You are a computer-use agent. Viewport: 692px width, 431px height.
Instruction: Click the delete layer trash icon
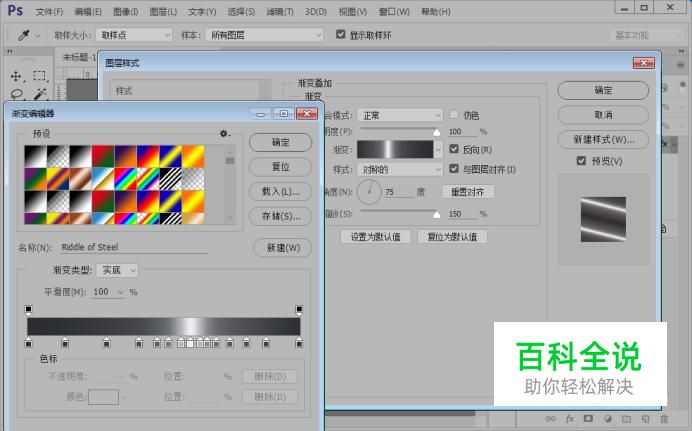[664, 419]
